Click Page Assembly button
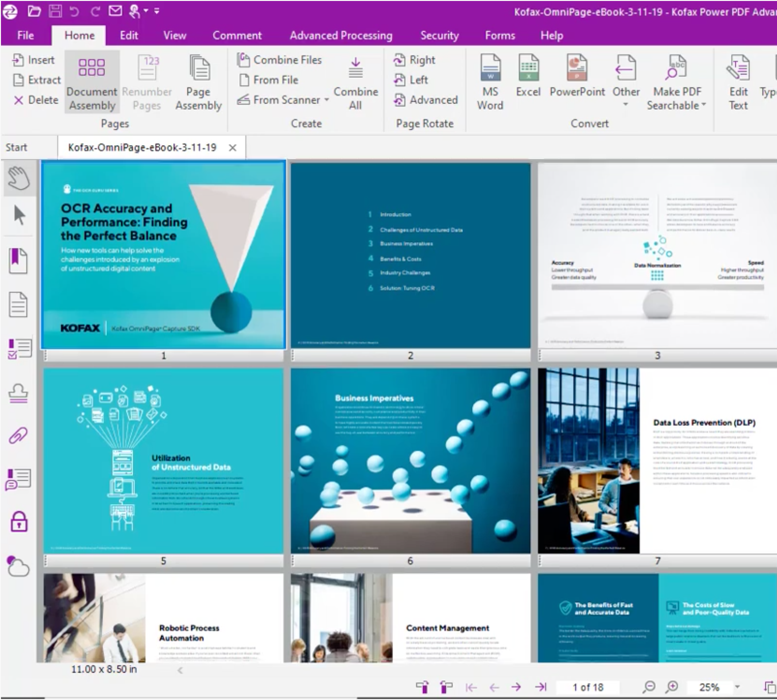 click(x=198, y=81)
